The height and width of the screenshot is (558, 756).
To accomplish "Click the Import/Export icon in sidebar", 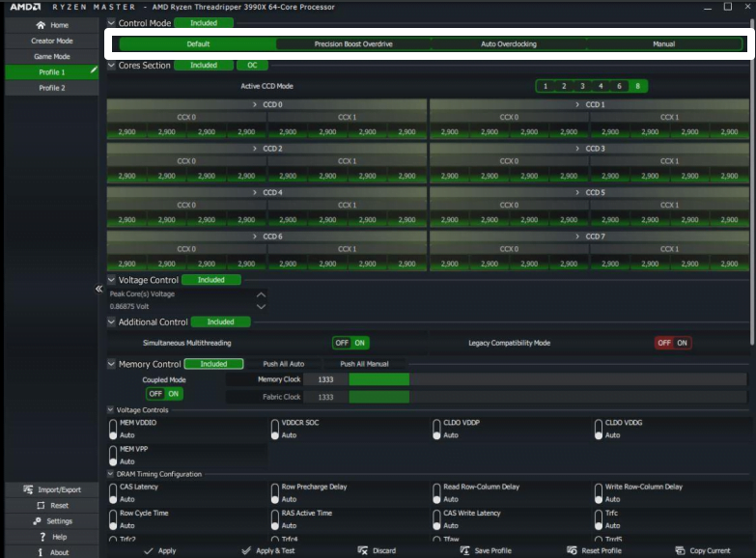I will 28,489.
